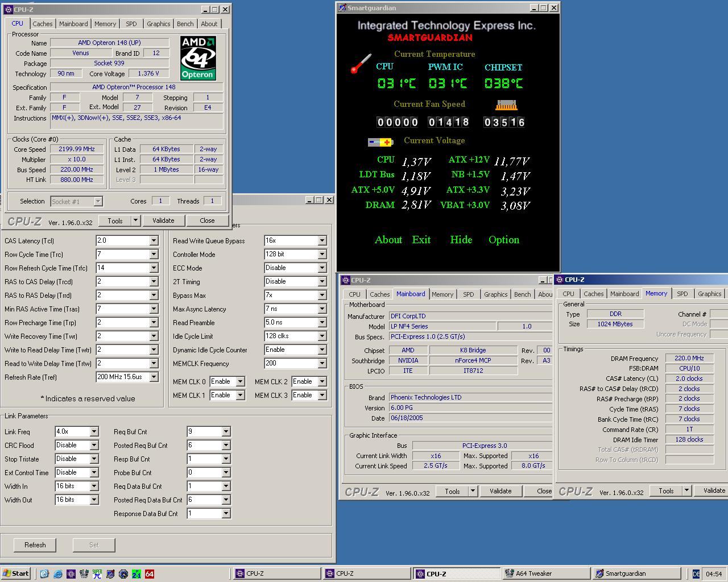Viewport: 728px width, 582px height.
Task: Click About in Smartguardian
Action: [388, 240]
